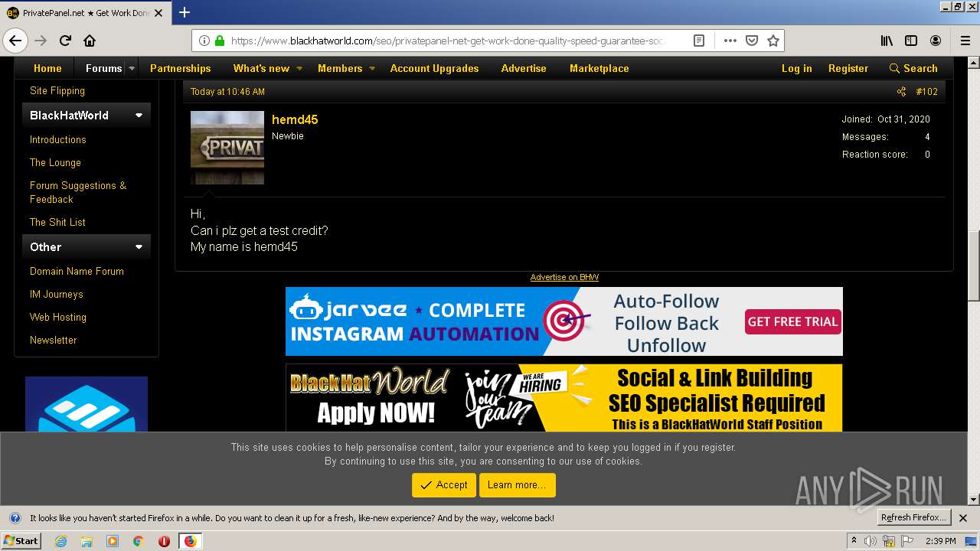Save page to Pocket icon
Screen dimensions: 980x551
pos(752,41)
